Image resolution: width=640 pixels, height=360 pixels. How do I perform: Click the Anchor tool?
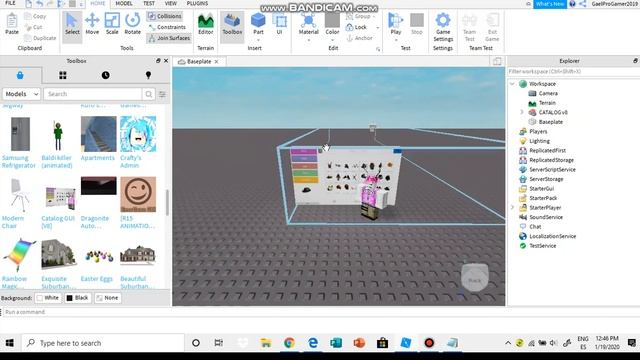coord(359,38)
